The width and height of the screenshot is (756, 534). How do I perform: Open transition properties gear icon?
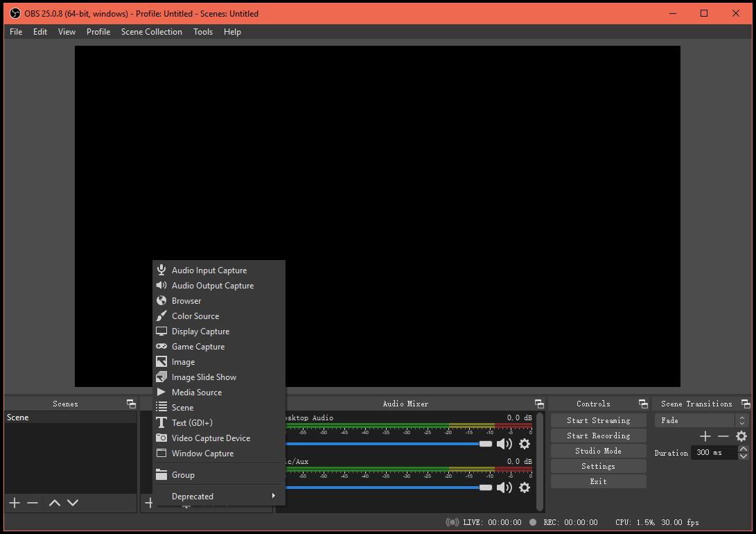pos(741,436)
